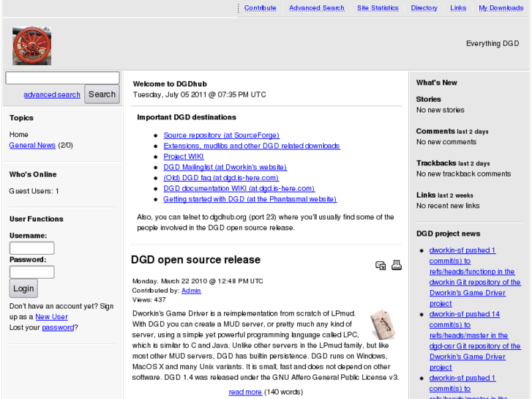Screen dimensions: 532x399
Task: Open the pushed 14 commit(s) news link
Action: coord(475,340)
